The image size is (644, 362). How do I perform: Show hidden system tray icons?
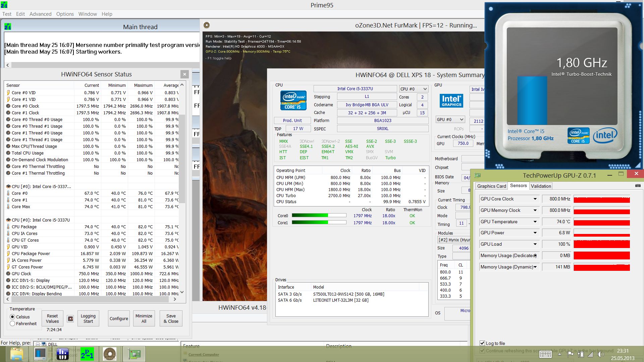point(559,354)
